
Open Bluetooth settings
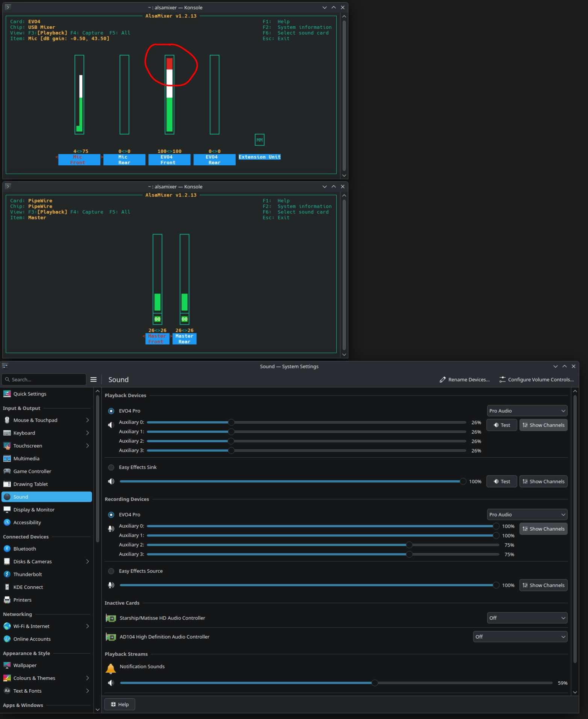47,548
